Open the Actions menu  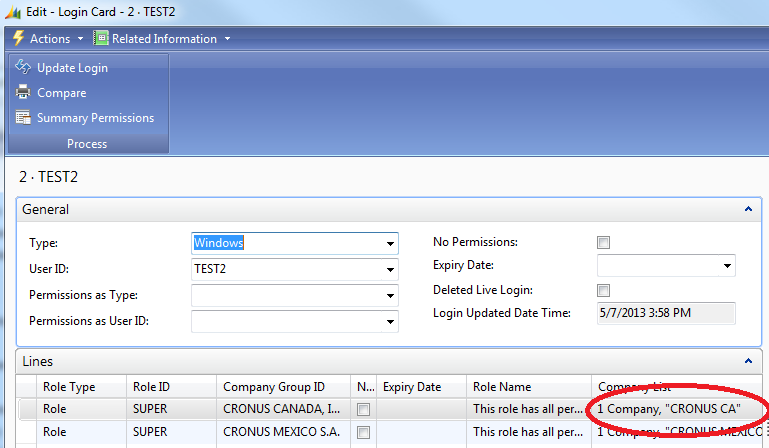coord(50,38)
